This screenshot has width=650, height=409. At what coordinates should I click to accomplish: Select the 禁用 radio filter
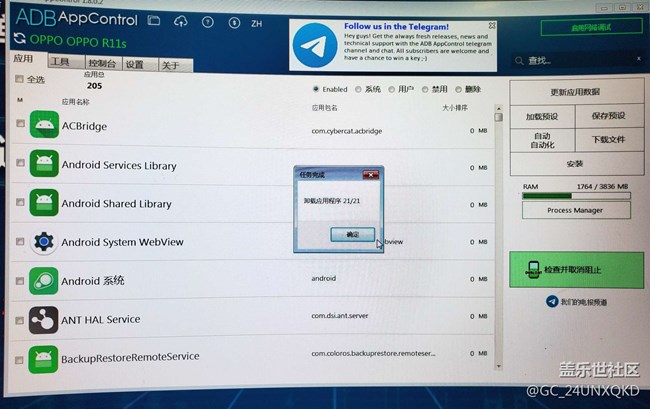click(x=424, y=89)
